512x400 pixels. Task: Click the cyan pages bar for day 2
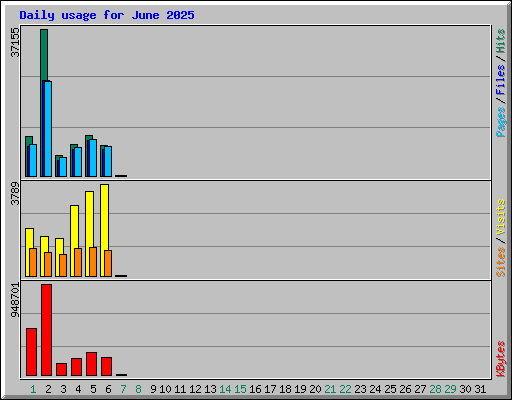click(48, 129)
